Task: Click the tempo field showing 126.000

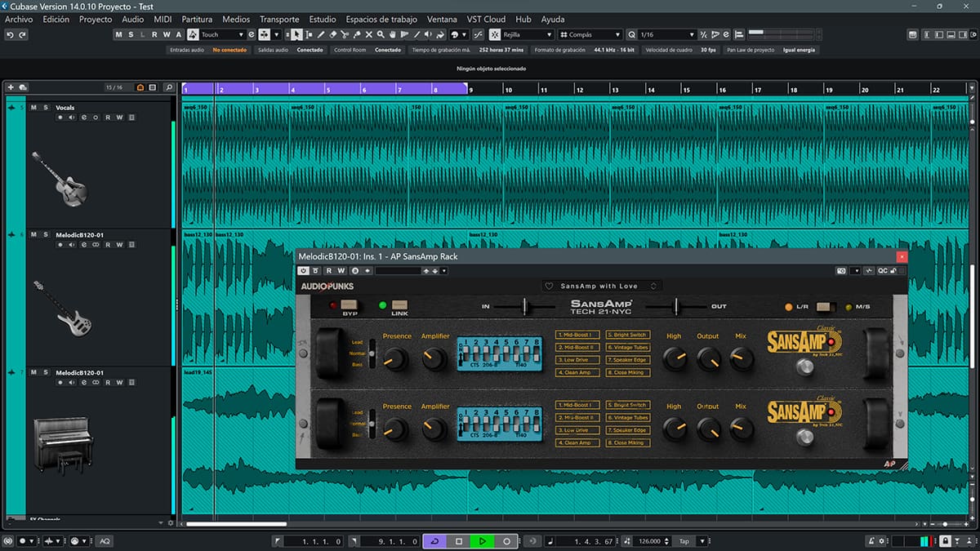Action: [648, 540]
